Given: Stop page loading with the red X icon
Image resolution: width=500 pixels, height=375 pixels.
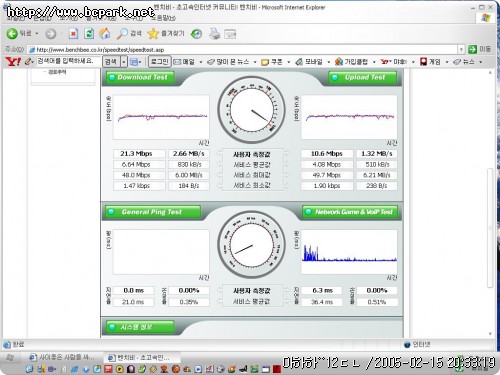Looking at the screenshot, I should click(73, 34).
